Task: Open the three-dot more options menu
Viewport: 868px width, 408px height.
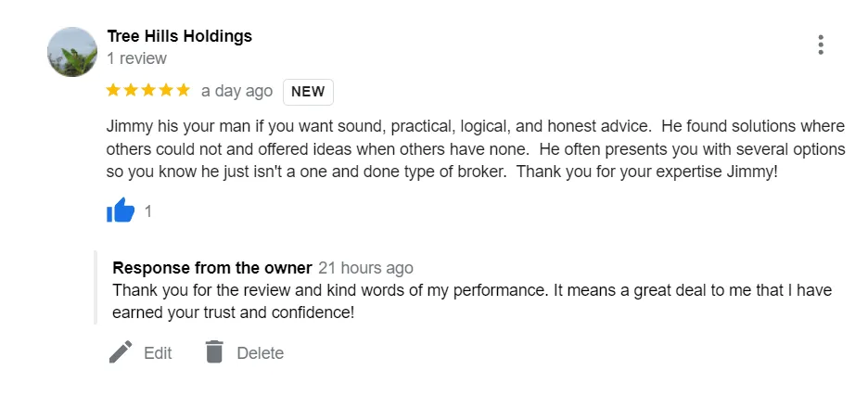Action: point(821,45)
